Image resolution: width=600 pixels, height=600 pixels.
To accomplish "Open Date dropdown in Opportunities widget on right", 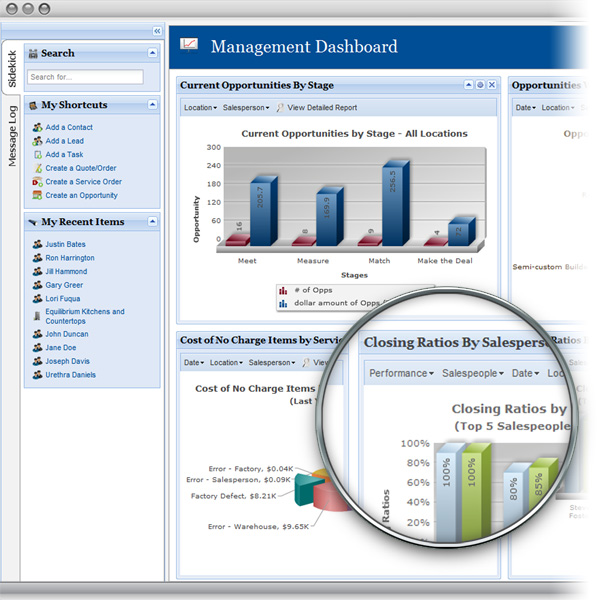I will click(525, 108).
